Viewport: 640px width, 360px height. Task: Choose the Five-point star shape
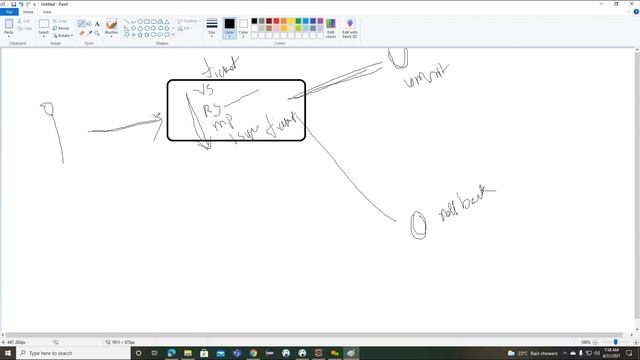tap(140, 35)
